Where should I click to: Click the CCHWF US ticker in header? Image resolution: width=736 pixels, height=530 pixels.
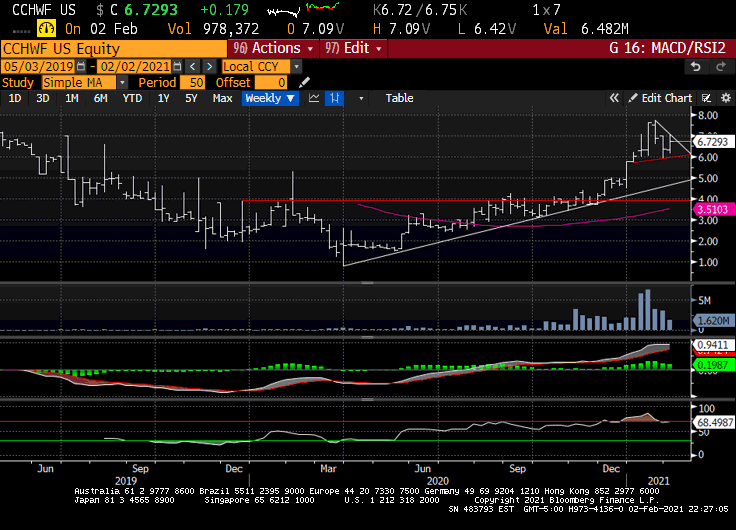point(44,10)
